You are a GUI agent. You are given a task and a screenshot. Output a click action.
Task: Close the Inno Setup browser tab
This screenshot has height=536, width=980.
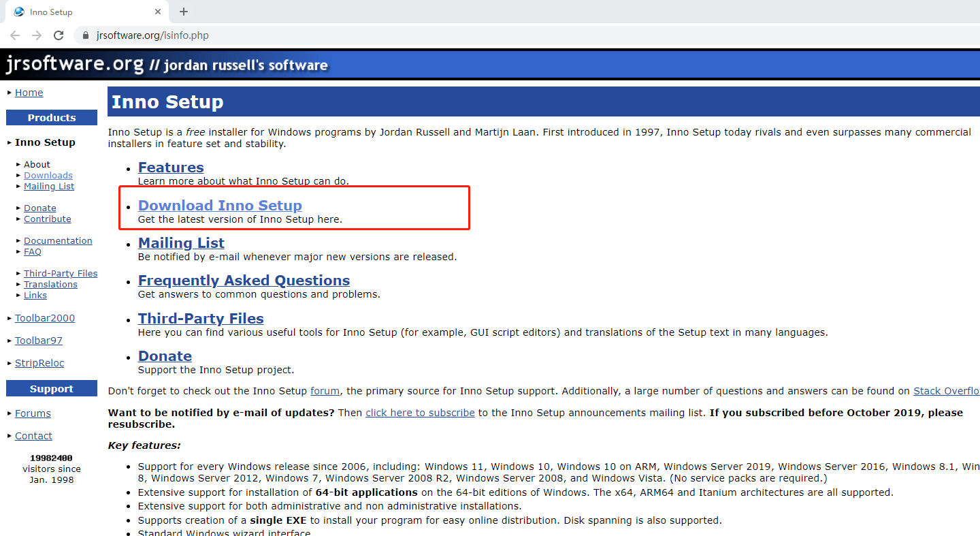tap(158, 12)
